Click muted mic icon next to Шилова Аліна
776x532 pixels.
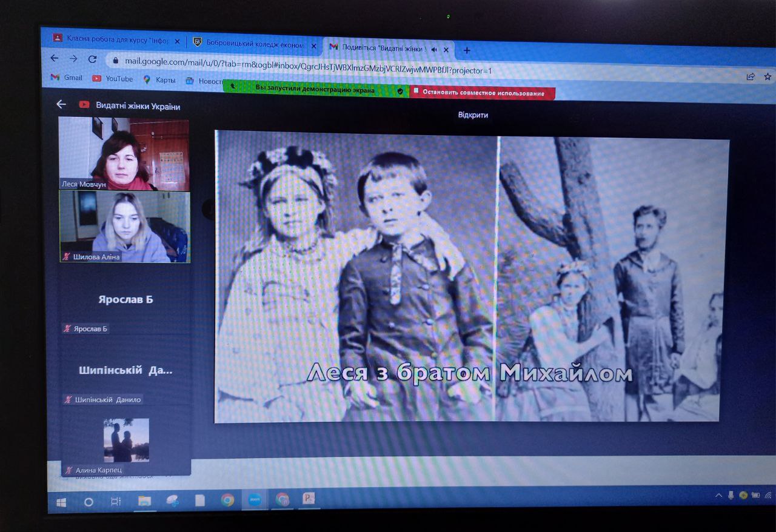(x=67, y=257)
